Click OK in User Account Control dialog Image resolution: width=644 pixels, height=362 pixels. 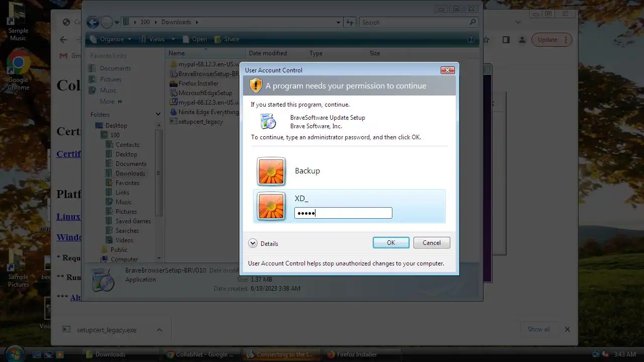(391, 243)
